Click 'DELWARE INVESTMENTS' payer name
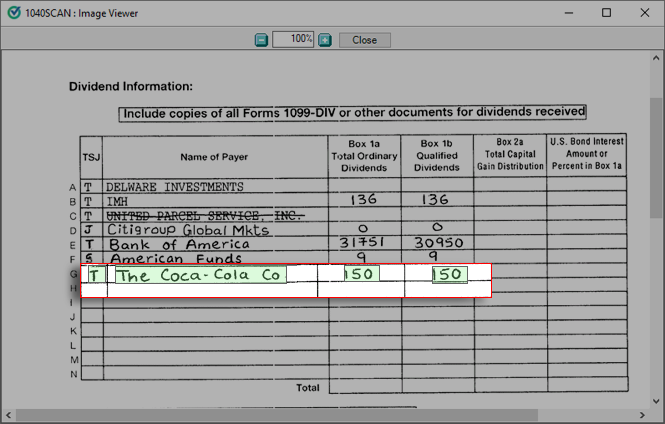665x424 pixels. point(174,187)
